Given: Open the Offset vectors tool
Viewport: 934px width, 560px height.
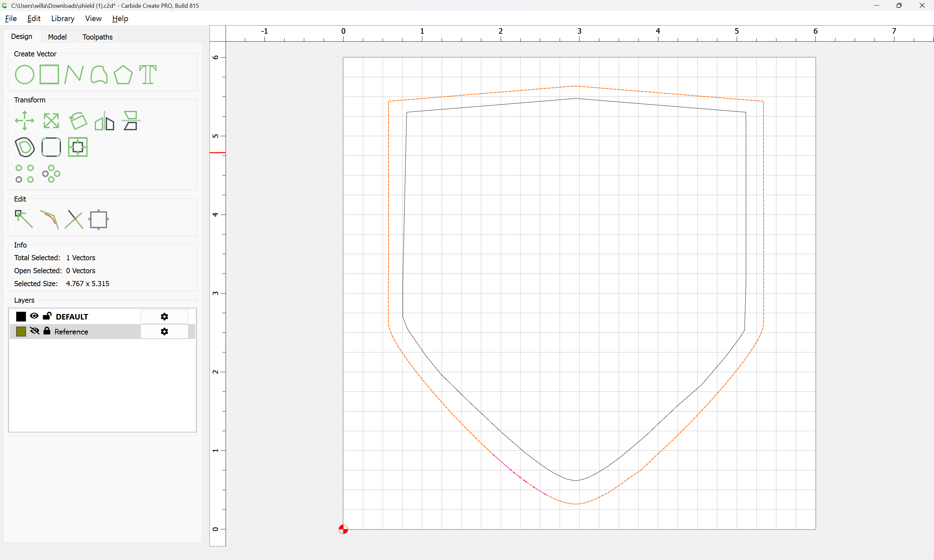Looking at the screenshot, I should [25, 147].
